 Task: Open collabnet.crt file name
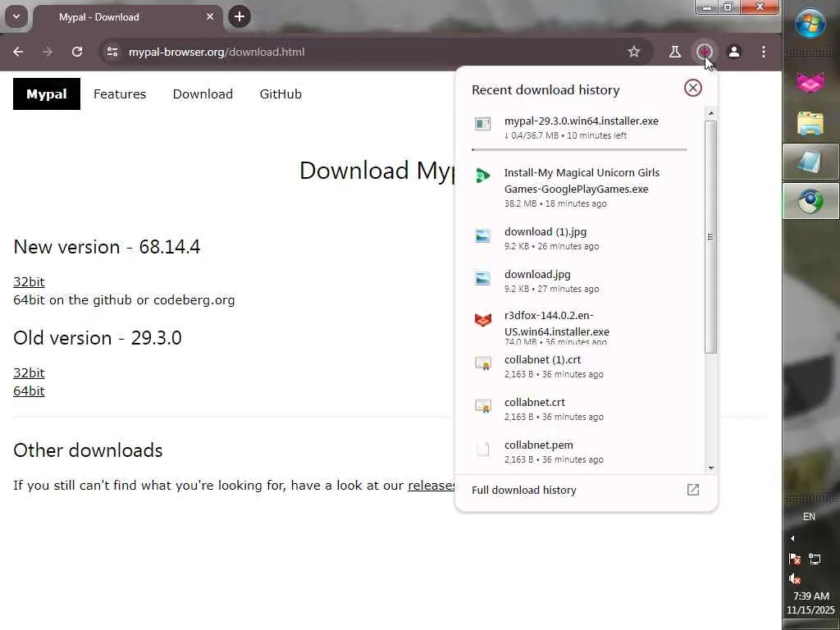535,402
